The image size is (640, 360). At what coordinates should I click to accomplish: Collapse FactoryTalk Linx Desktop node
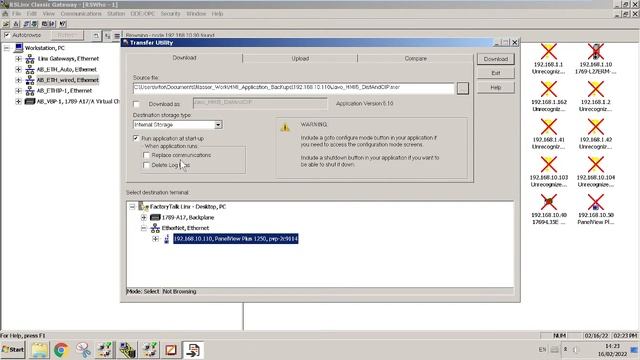pos(132,207)
